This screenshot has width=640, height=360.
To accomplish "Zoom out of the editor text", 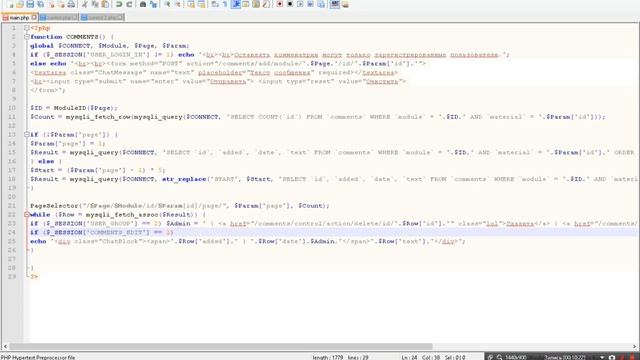I will click(177, 4).
